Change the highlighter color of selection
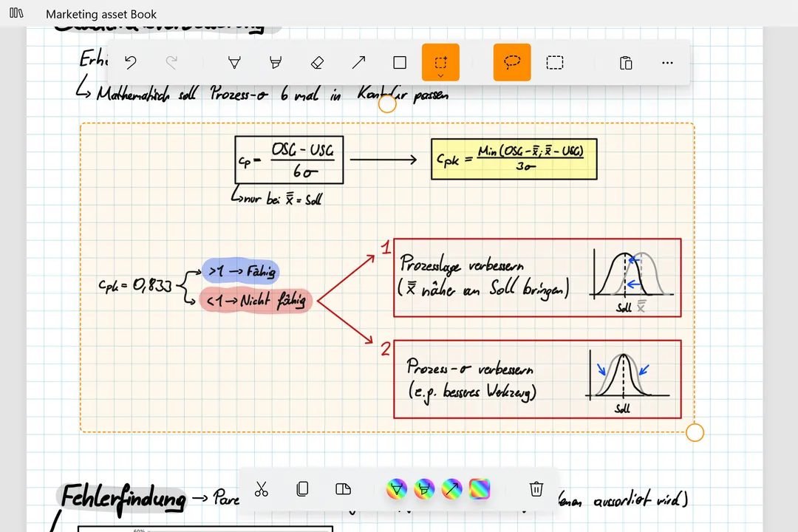The image size is (798, 532). [424, 488]
